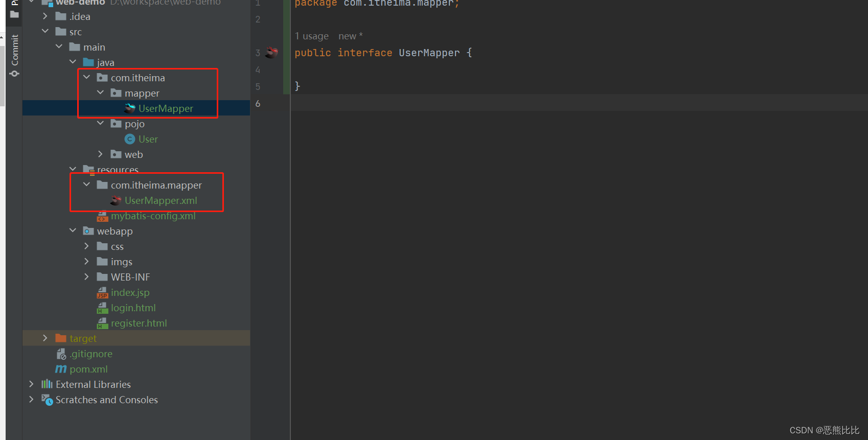Place cursor on empty editor line 6

tap(579, 103)
